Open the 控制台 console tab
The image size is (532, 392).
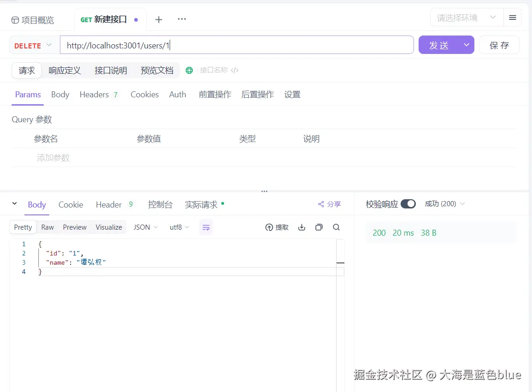pyautogui.click(x=160, y=205)
